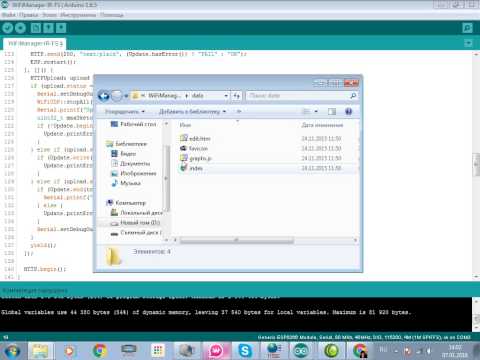Click the search magnifier icon in Explorer

pyautogui.click(x=353, y=96)
